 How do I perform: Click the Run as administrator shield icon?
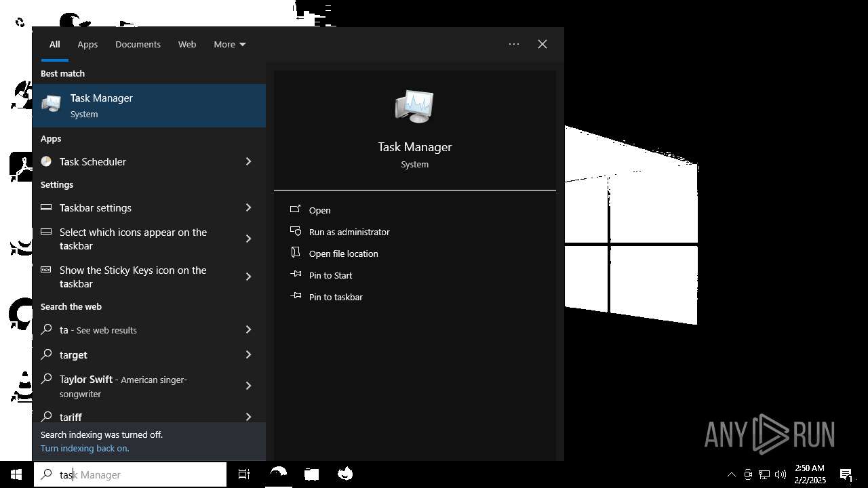pyautogui.click(x=296, y=231)
